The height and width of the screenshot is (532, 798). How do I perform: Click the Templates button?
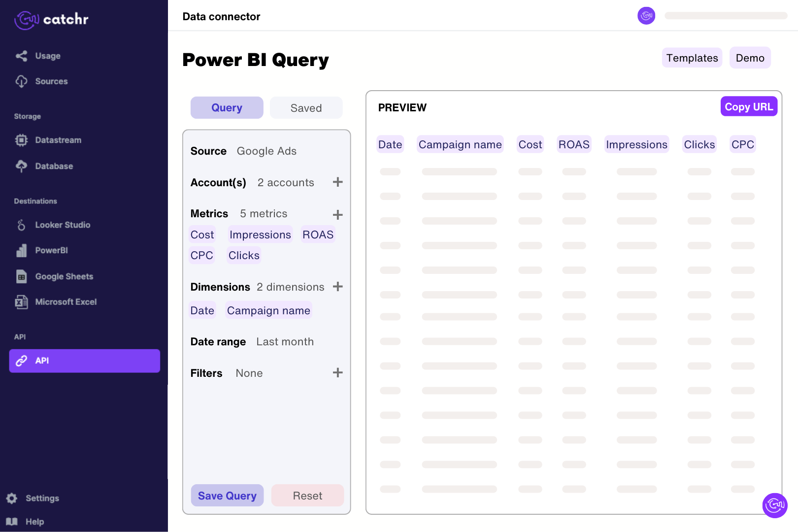pyautogui.click(x=692, y=58)
